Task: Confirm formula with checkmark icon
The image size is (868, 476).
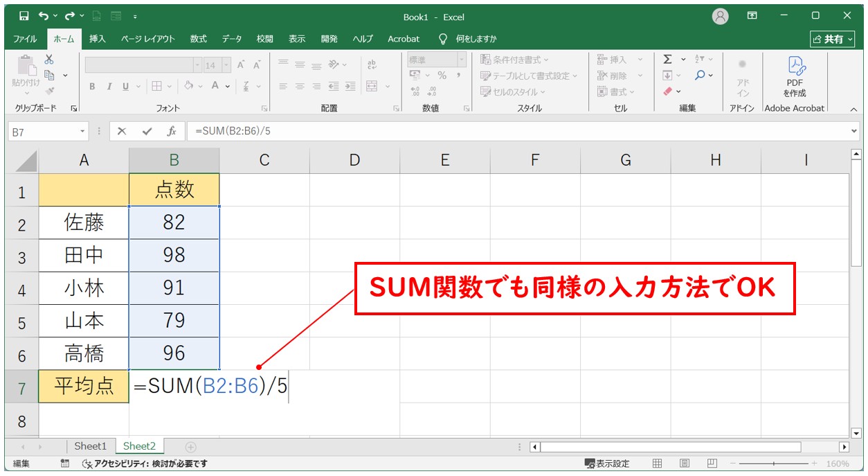Action: point(147,131)
